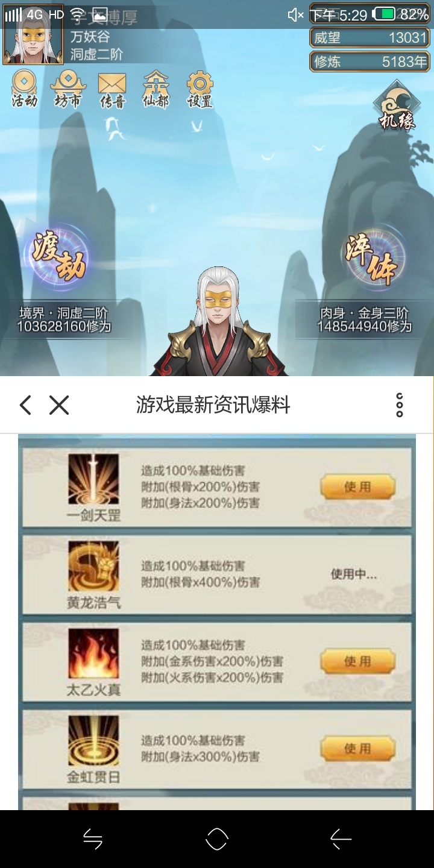Open the three-dot more options menu
434x868 pixels.
point(400,405)
